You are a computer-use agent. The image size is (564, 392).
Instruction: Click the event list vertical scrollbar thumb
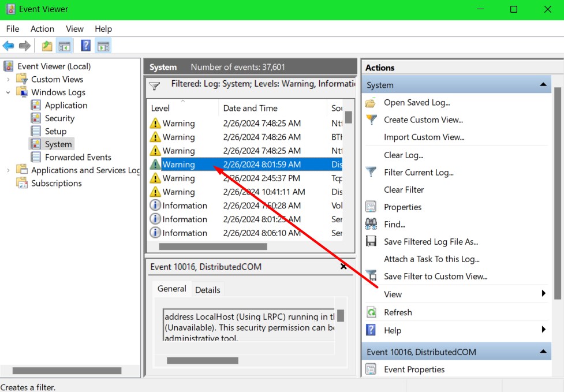click(349, 117)
